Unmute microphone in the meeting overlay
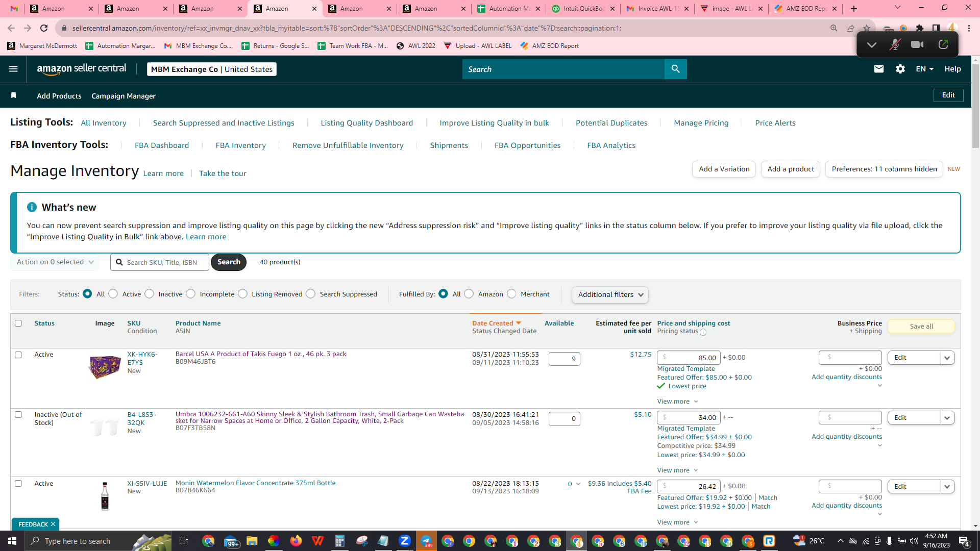The width and height of the screenshot is (980, 551). (x=894, y=45)
